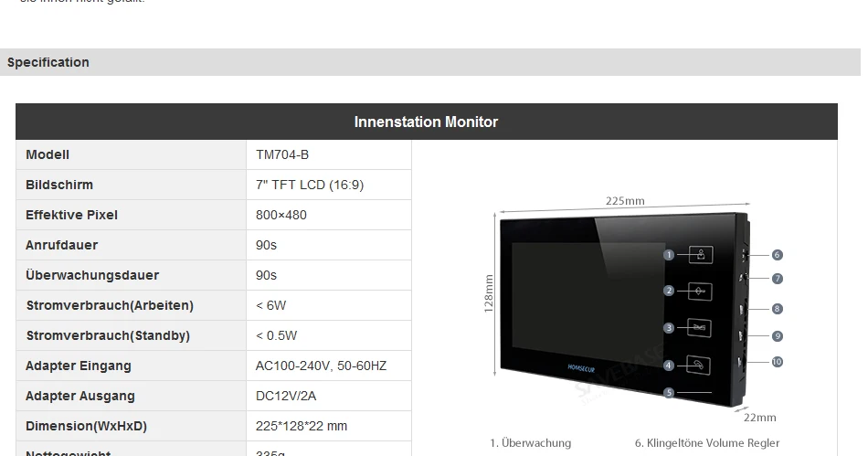Viewport: 868px width, 456px height.
Task: Click the Dimension(WxHxD) label
Action: (x=87, y=426)
